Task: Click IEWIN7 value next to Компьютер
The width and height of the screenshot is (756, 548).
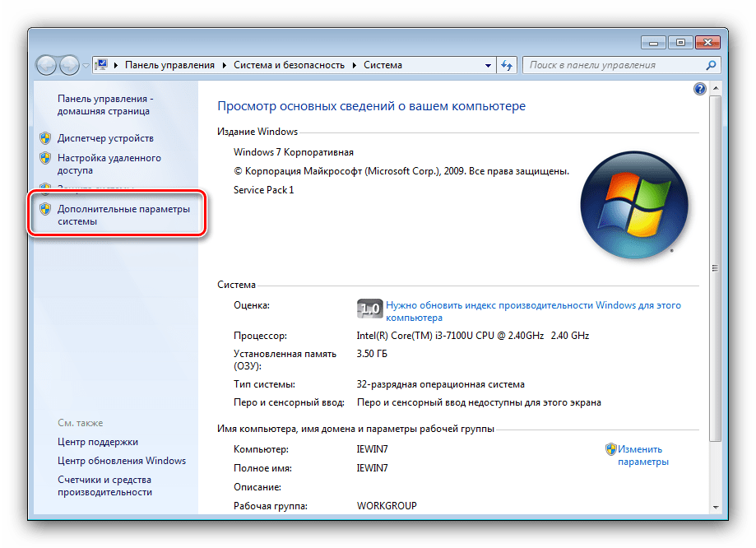Action: (372, 449)
